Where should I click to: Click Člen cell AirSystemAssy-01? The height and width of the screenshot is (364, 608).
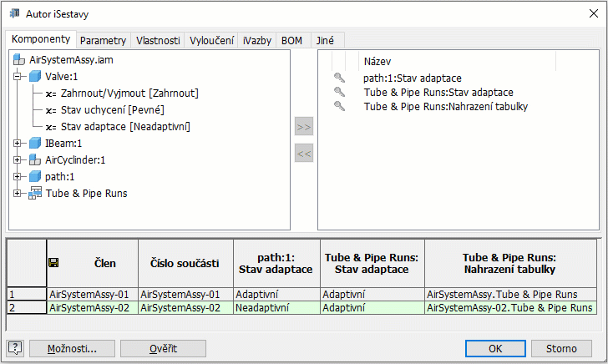click(x=93, y=294)
